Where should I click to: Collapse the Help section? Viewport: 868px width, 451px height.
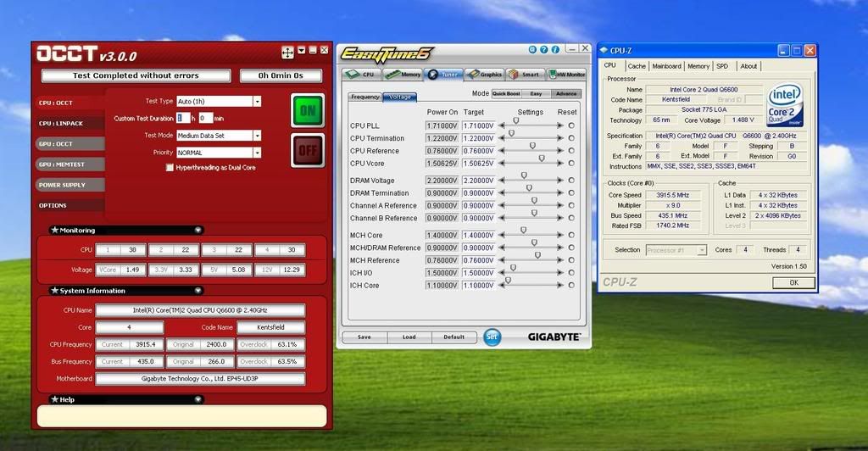[198, 399]
